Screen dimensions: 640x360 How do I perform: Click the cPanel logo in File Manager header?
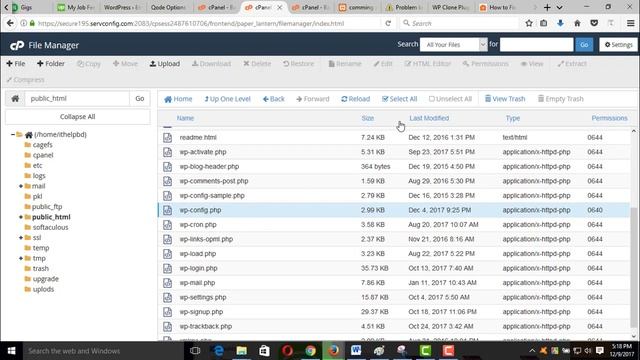pos(17,45)
